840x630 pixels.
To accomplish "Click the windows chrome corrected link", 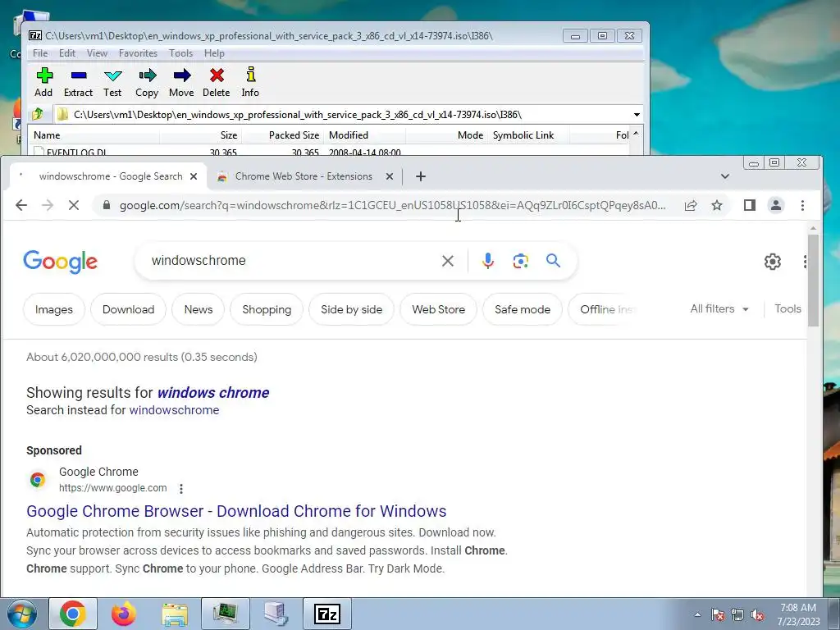I will pos(213,393).
